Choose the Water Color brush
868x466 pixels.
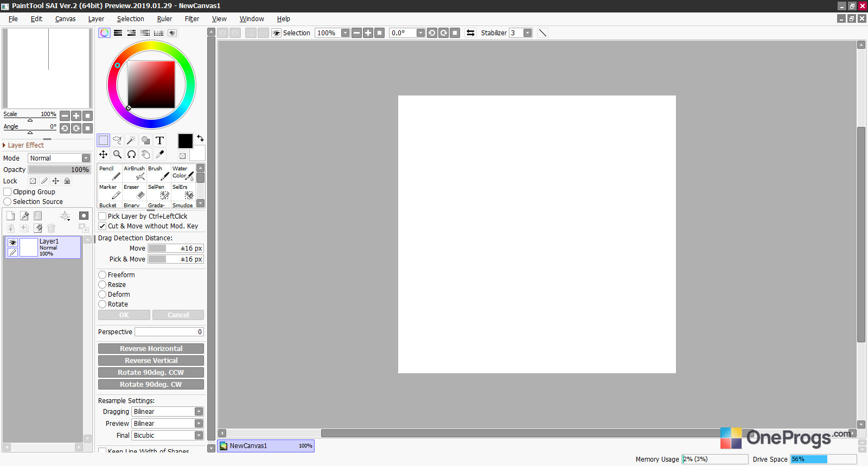pyautogui.click(x=183, y=173)
